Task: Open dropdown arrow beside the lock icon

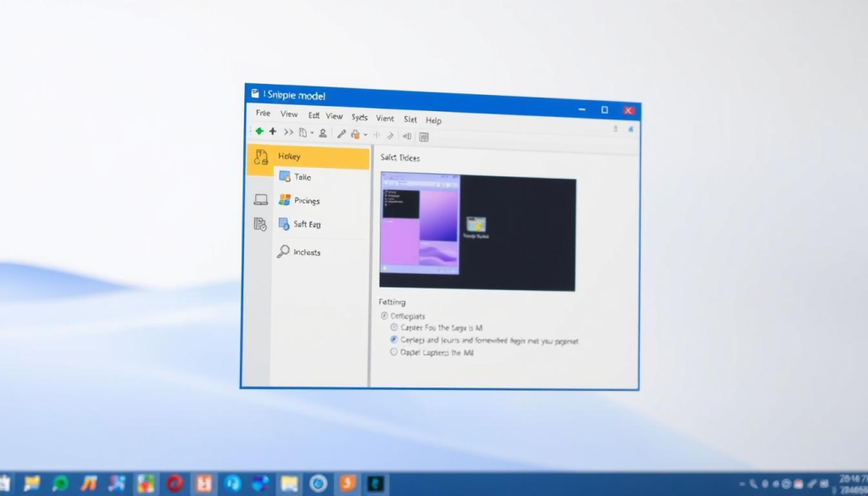Action: (365, 135)
